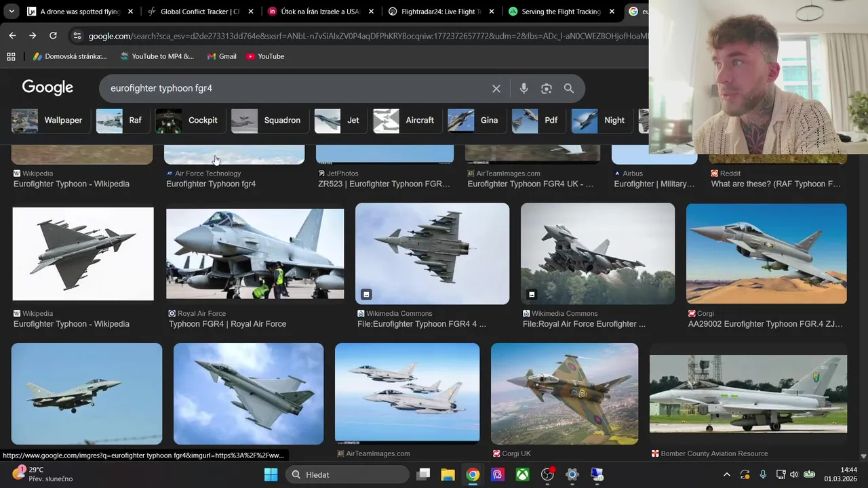868x488 pixels.
Task: Close the 'A drone was spotted flying' tab
Action: tap(131, 12)
